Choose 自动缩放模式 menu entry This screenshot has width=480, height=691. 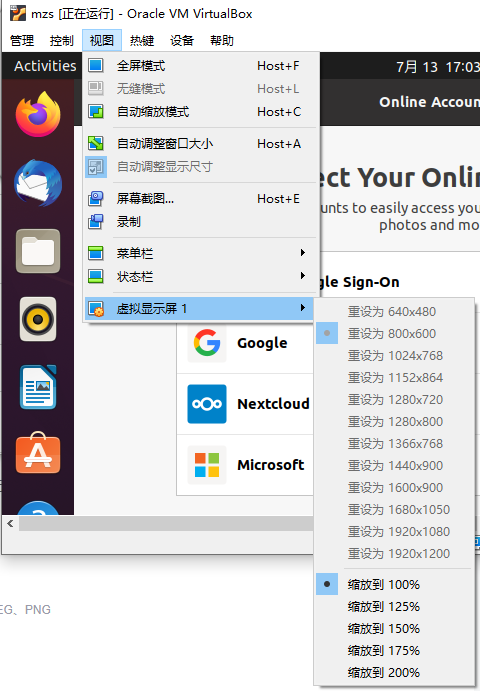pos(201,111)
